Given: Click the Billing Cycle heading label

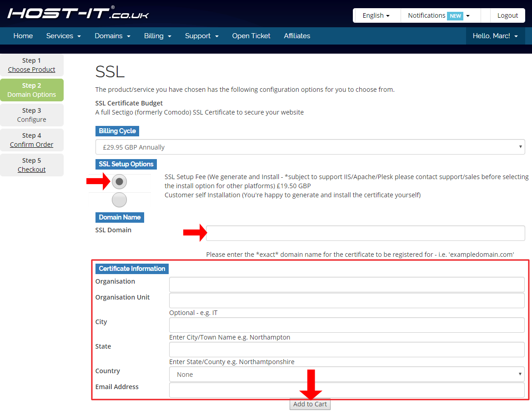Looking at the screenshot, I should (x=117, y=131).
